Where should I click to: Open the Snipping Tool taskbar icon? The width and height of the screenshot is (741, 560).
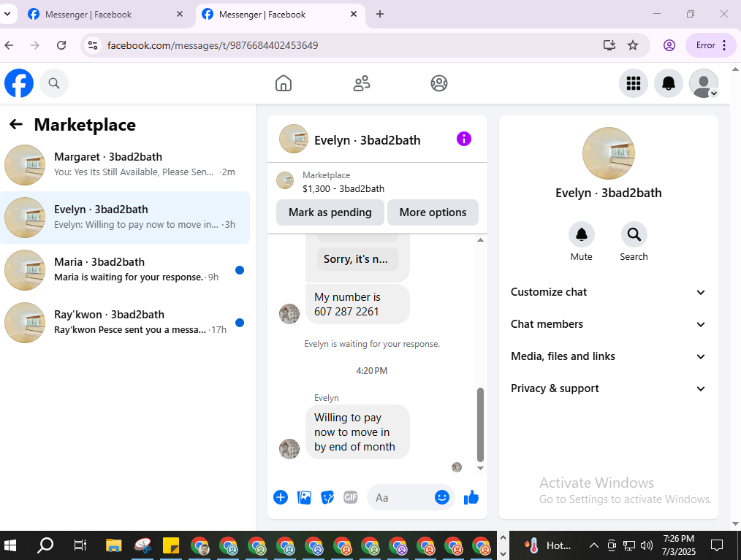point(142,546)
